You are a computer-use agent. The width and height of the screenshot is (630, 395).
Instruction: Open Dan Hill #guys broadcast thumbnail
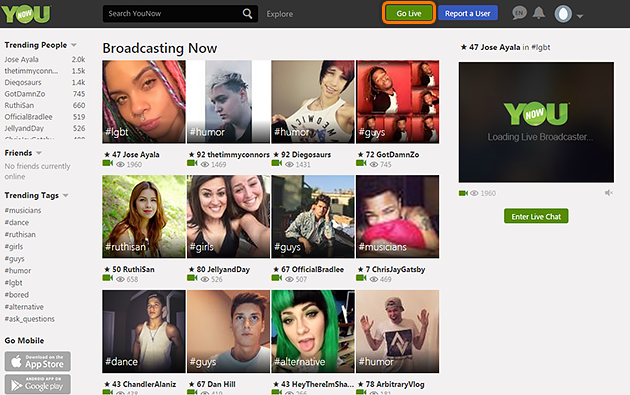pyautogui.click(x=228, y=332)
